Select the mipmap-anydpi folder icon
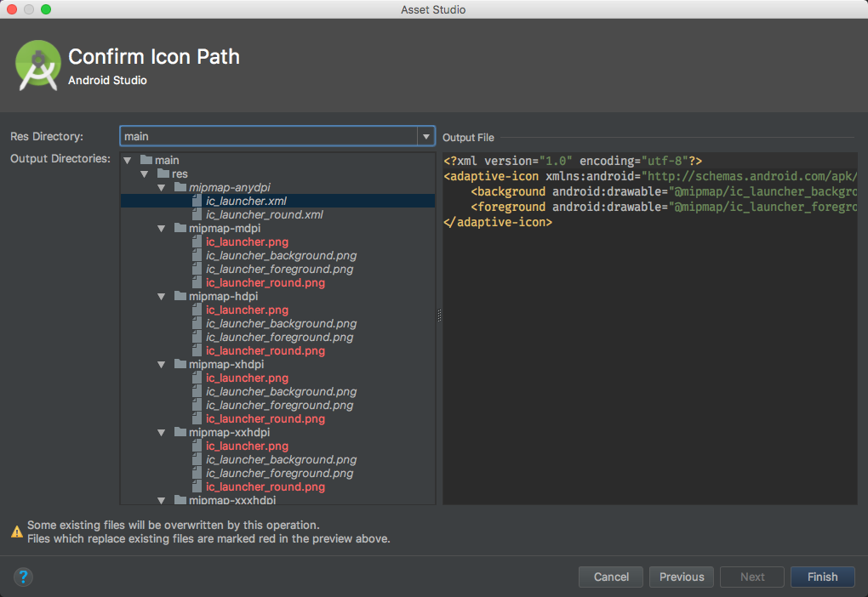Screen dimensions: 868x597 180,187
